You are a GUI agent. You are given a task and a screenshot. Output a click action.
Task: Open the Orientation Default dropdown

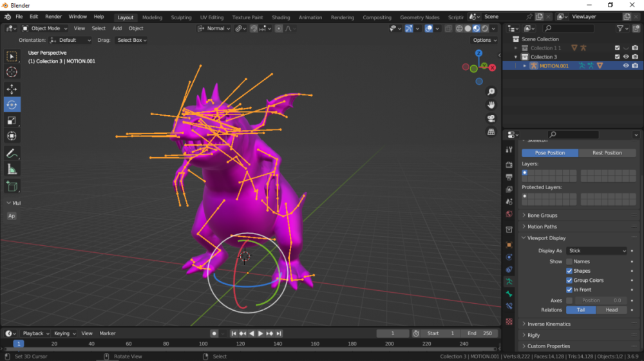click(70, 40)
